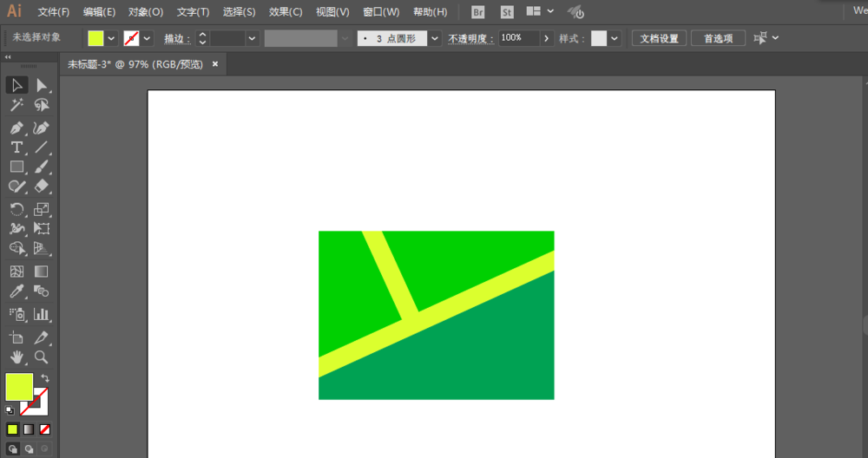
Task: Expand the fill color dropdown in control bar
Action: point(111,38)
